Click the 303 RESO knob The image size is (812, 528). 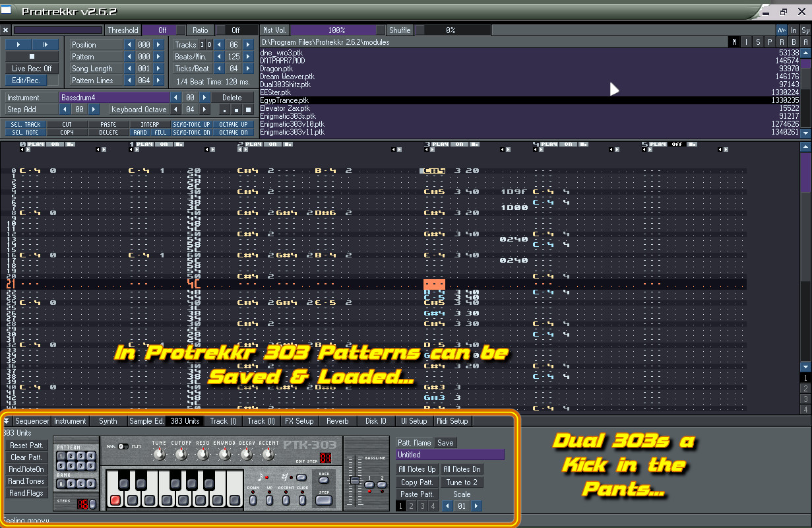click(x=203, y=455)
